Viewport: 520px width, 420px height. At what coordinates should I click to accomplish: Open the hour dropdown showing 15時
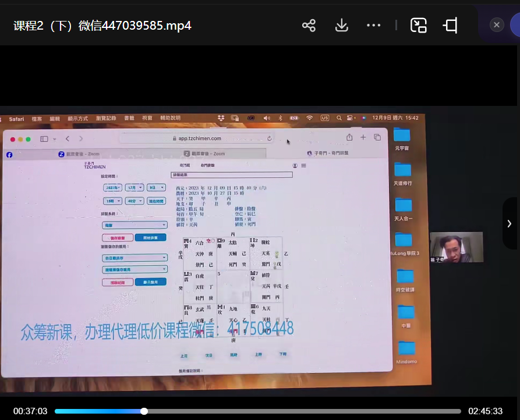(112, 201)
